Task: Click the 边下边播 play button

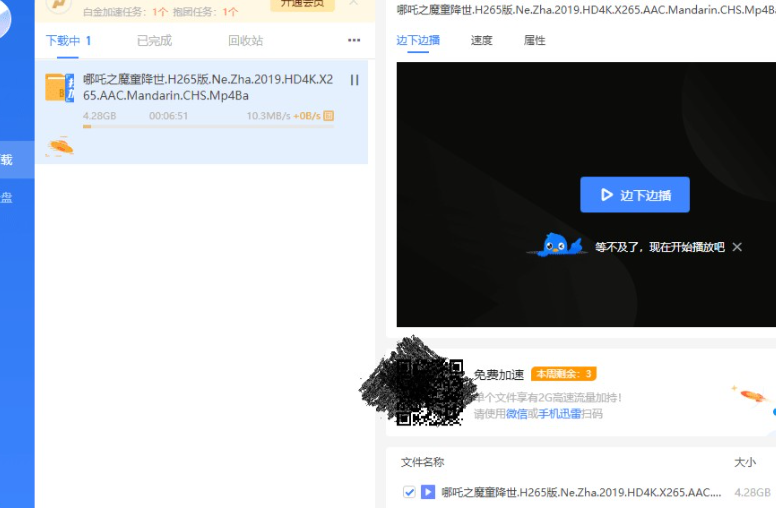Action: click(x=634, y=195)
